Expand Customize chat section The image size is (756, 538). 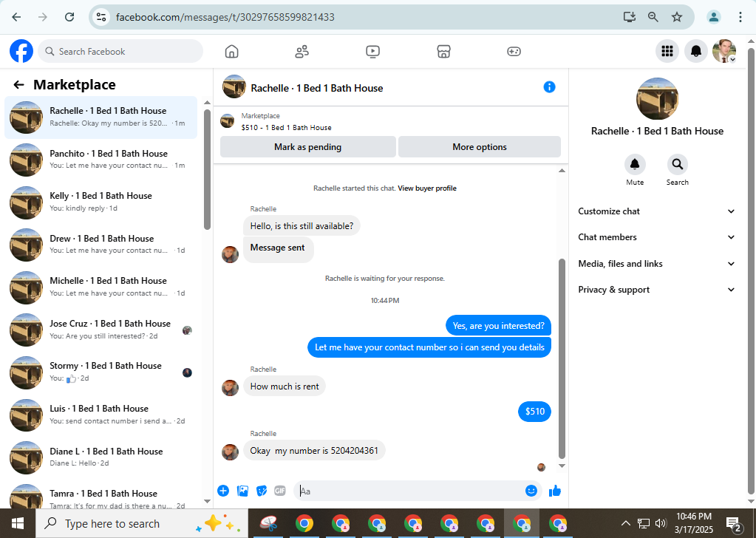657,211
